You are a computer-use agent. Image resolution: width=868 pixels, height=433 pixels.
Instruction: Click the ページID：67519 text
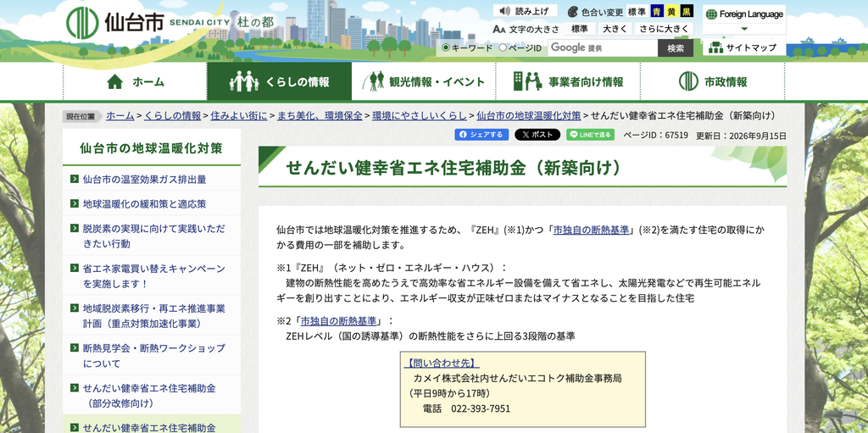(655, 135)
